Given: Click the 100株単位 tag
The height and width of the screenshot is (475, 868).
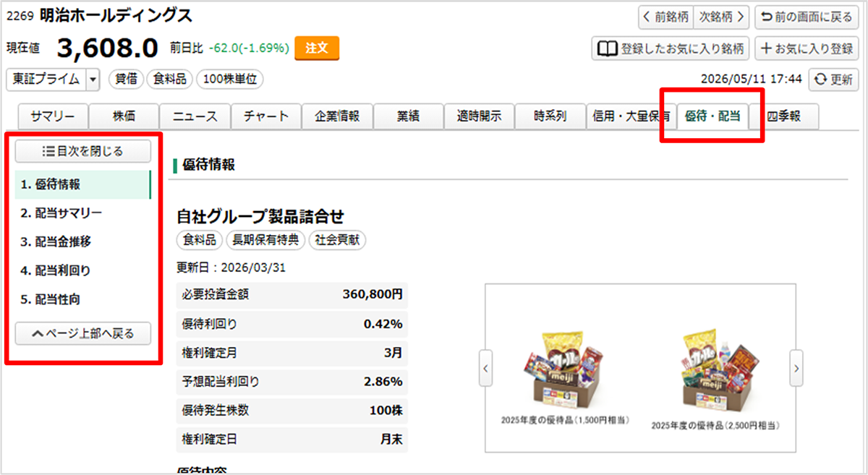Looking at the screenshot, I should (x=230, y=80).
